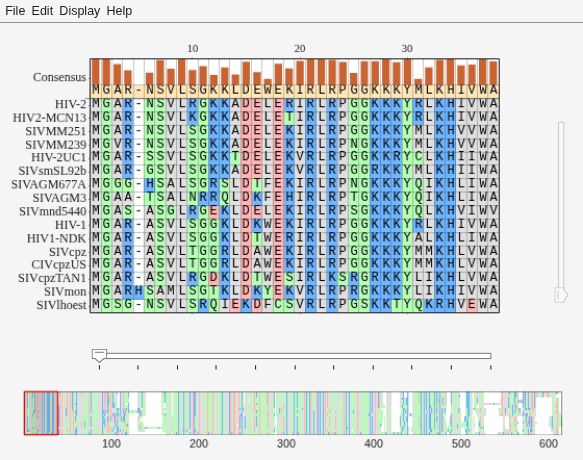Select the SIVAGM677A sequence label
The height and width of the screenshot is (460, 583).
point(48,184)
